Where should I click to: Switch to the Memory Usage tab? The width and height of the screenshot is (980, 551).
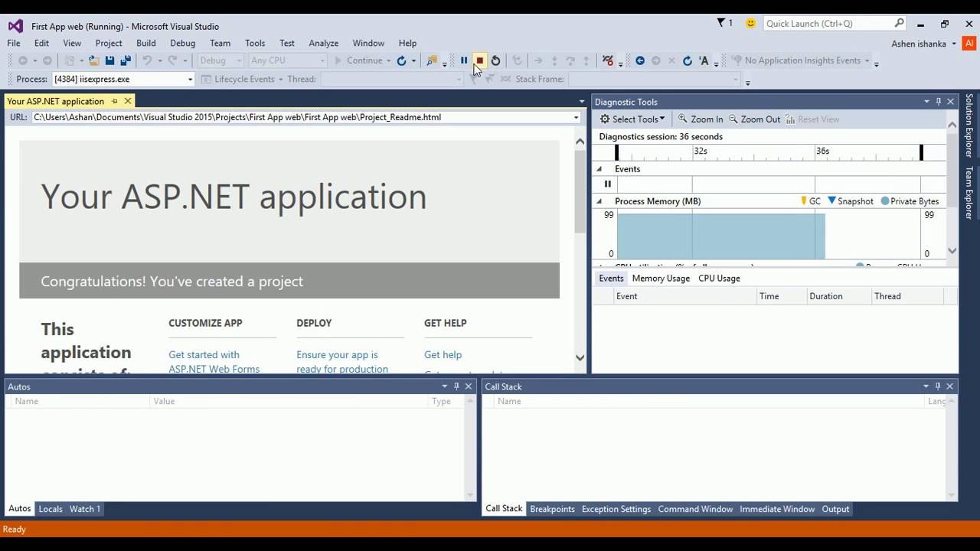pyautogui.click(x=661, y=279)
